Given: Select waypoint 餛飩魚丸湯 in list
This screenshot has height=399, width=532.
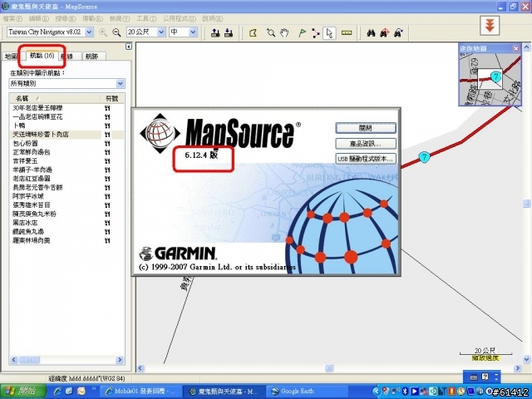Looking at the screenshot, I should (x=28, y=231).
